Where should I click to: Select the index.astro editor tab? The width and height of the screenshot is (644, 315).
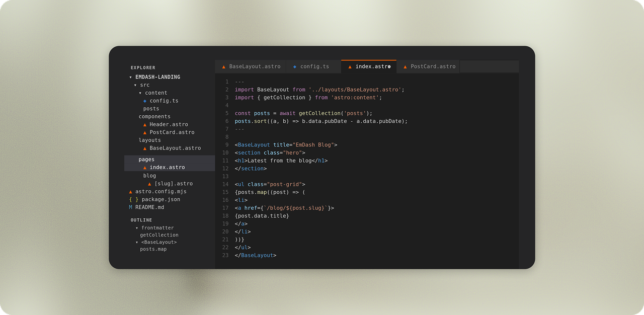[369, 67]
